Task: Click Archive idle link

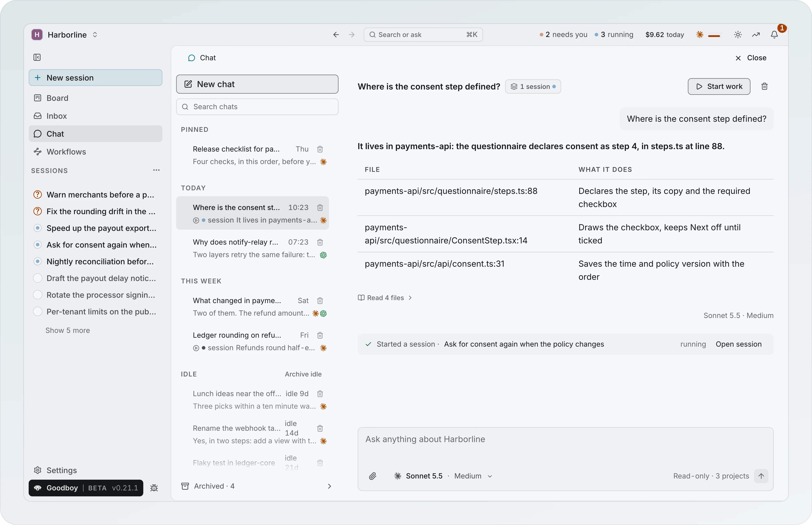Action: pyautogui.click(x=303, y=374)
